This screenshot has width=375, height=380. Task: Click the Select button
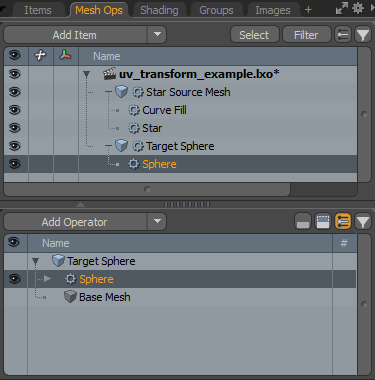point(254,35)
